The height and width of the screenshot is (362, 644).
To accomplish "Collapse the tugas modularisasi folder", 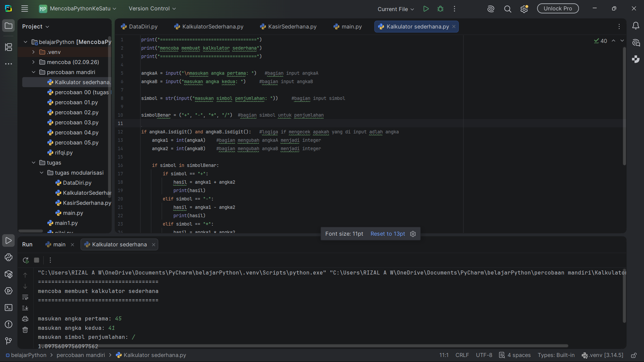I will pos(42,173).
